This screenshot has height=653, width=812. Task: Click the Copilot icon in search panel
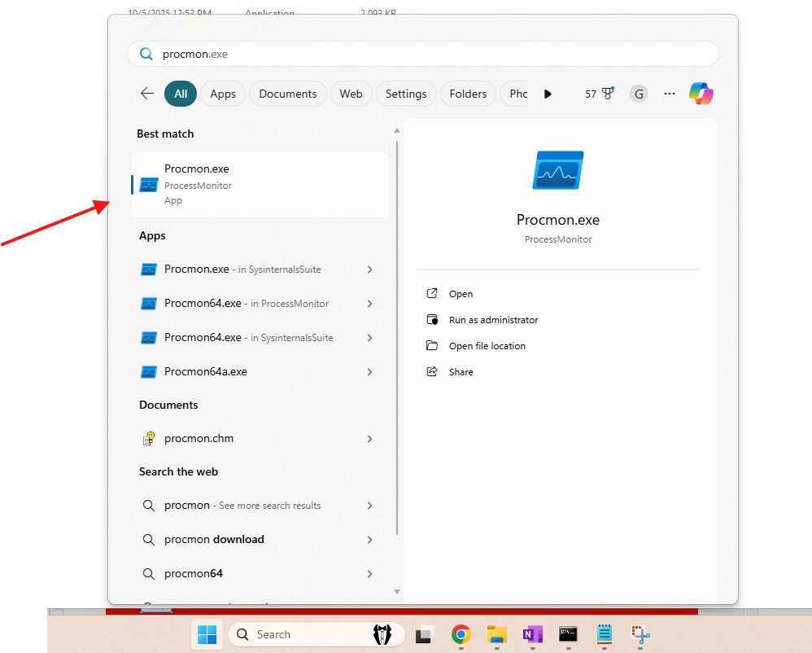(x=701, y=94)
